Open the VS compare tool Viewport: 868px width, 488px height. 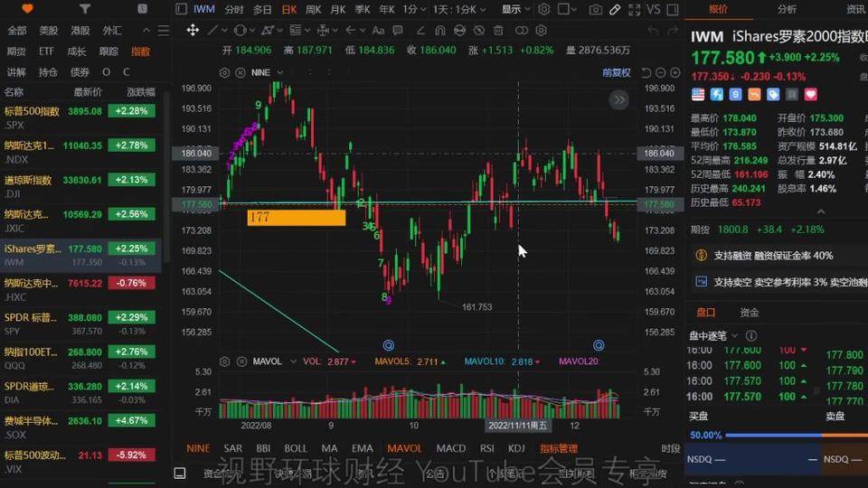[654, 9]
